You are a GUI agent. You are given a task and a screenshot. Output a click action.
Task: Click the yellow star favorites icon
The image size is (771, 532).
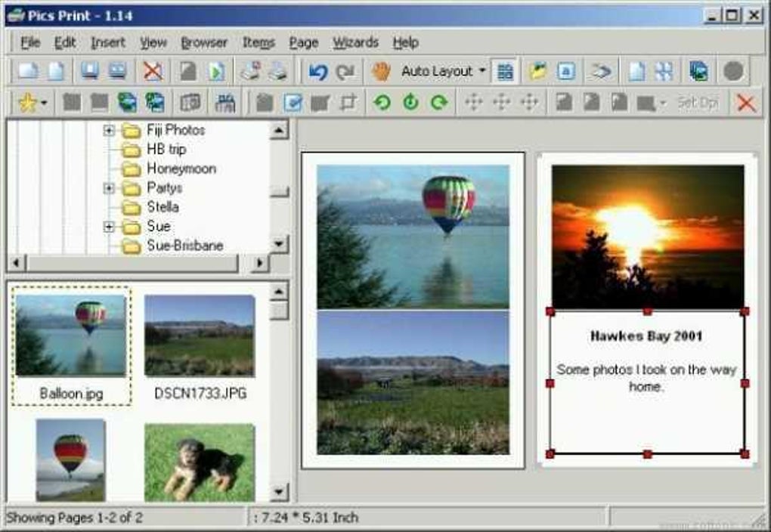27,103
